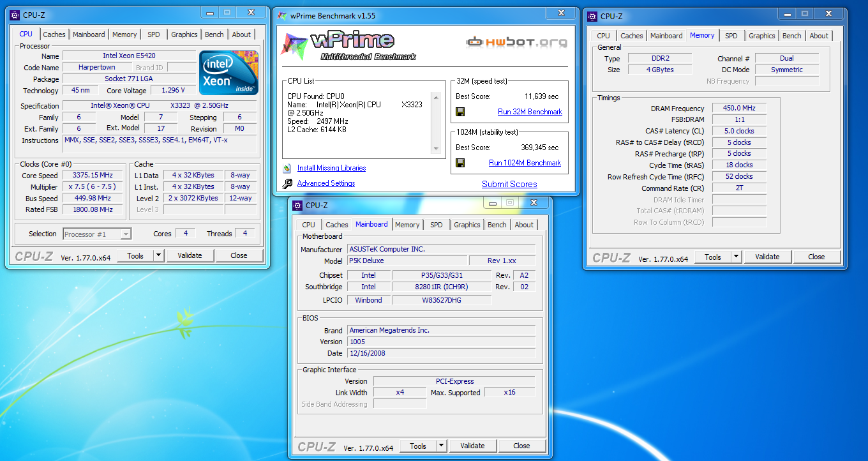Click the 82801IR (ICH9R) southbridge field
The height and width of the screenshot is (461, 868).
442,287
